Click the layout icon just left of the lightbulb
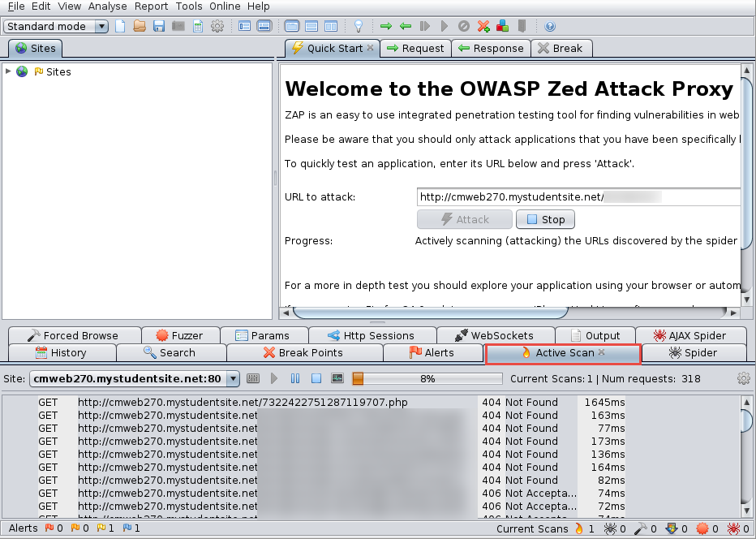Viewport: 756px width, 539px height. [x=331, y=26]
